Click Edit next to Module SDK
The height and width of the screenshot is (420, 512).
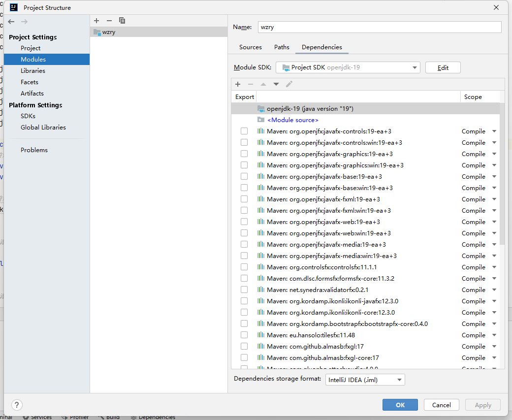click(443, 67)
